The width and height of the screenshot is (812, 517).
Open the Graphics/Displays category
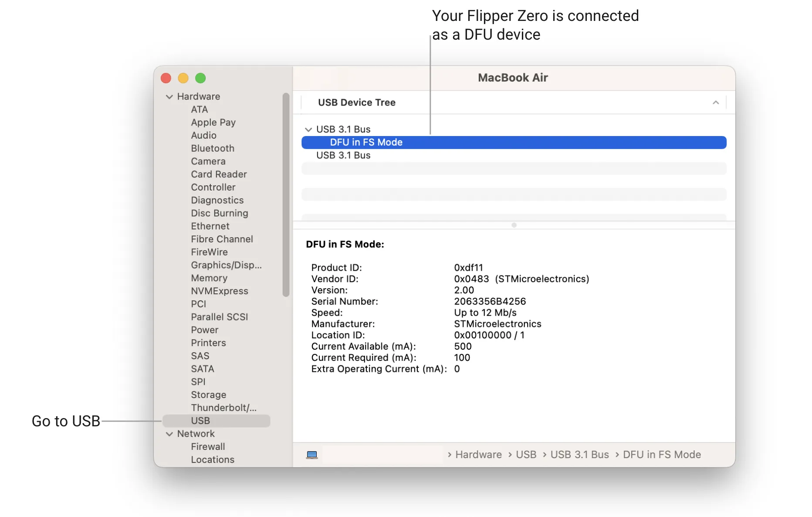(x=227, y=265)
